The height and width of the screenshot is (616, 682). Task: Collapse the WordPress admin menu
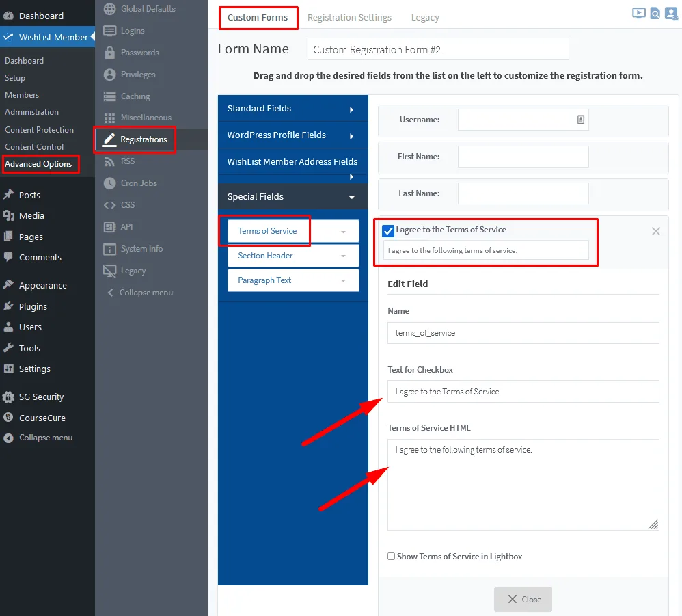[x=38, y=438]
